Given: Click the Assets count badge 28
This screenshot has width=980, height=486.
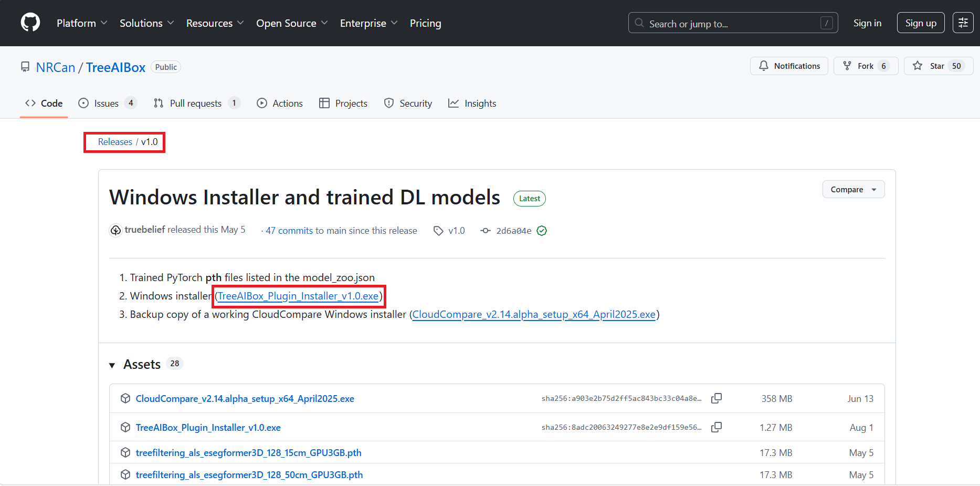Looking at the screenshot, I should coord(175,363).
